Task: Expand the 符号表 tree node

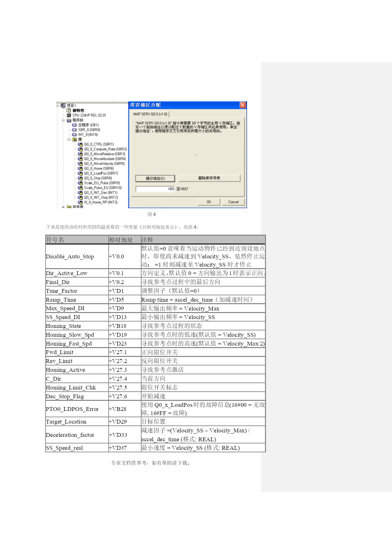Action: [x=63, y=207]
